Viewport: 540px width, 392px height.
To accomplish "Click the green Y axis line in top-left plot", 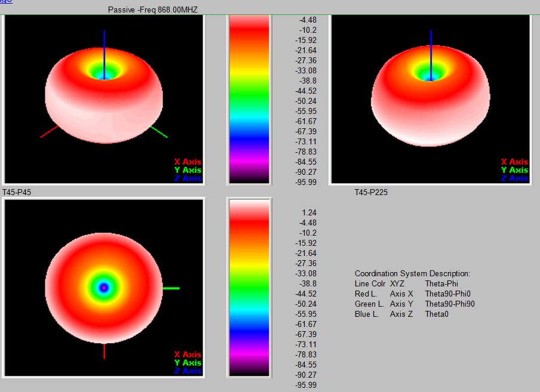I will click(159, 132).
